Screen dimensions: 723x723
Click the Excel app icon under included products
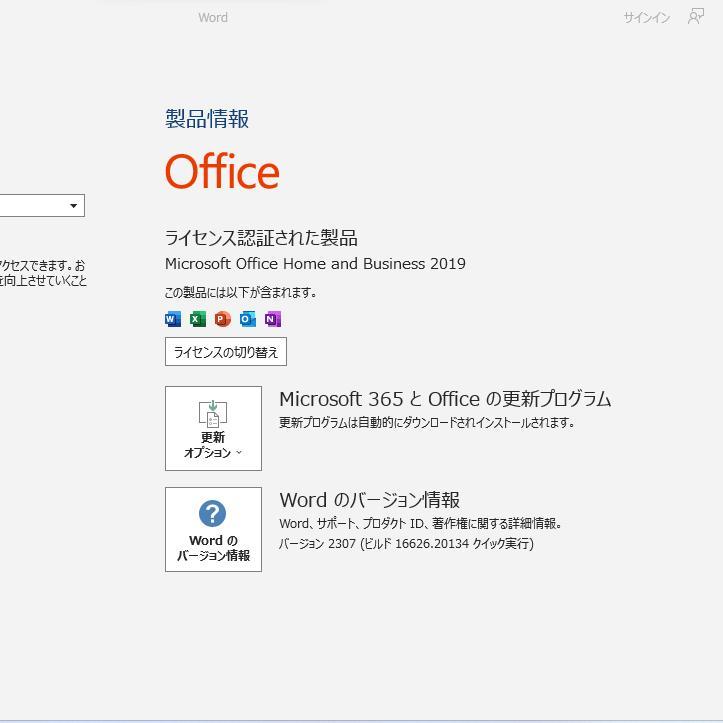(x=198, y=319)
